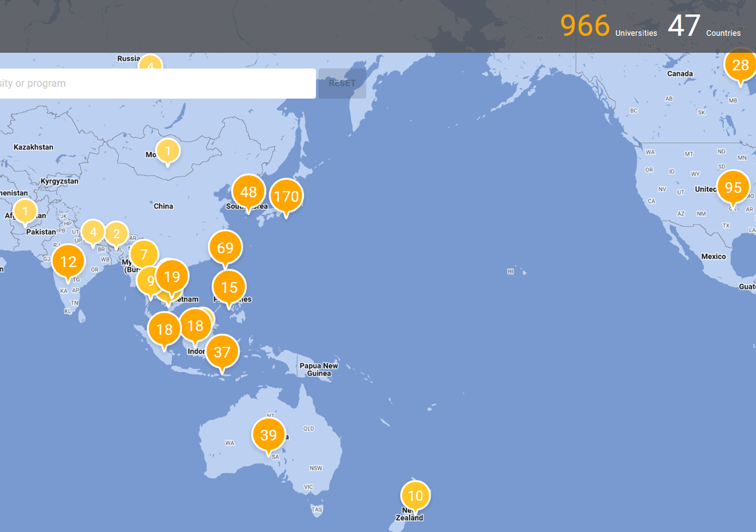Open the Mongolia marker showing 1
Viewport: 756px width, 532px height.
coord(168,151)
